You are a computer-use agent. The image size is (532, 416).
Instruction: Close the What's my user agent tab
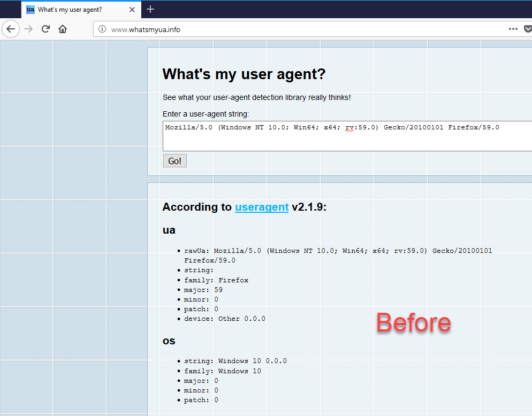pos(132,10)
